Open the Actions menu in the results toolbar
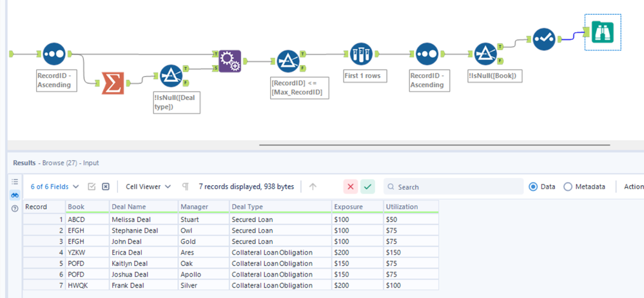The image size is (644, 298). 633,186
